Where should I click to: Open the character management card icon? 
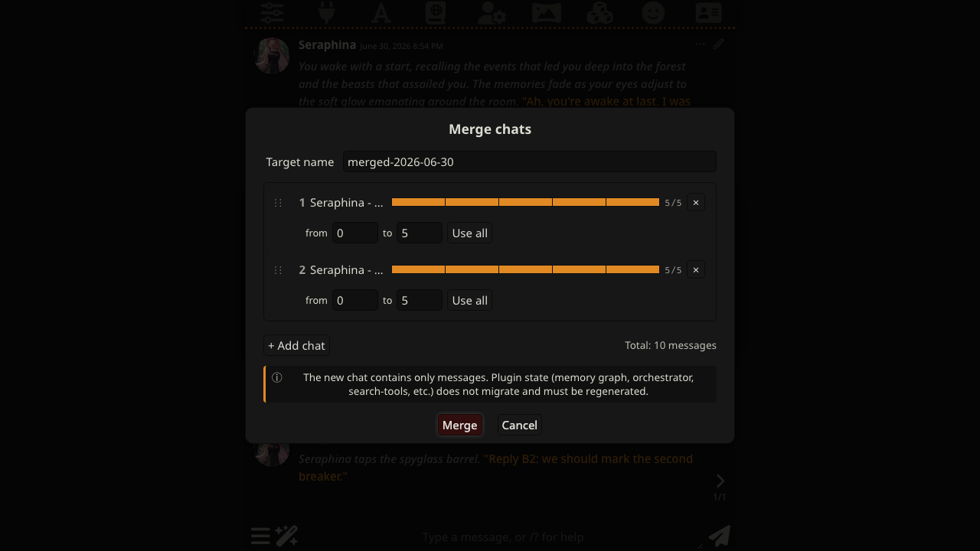tap(708, 12)
